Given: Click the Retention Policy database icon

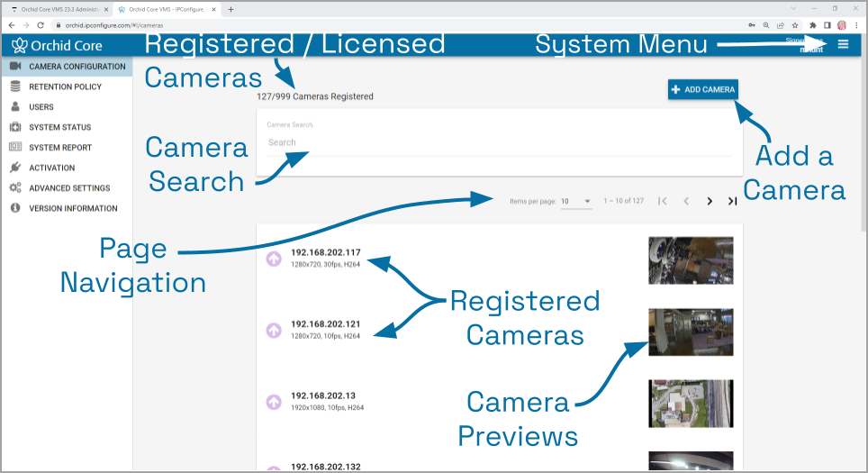Looking at the screenshot, I should (x=15, y=86).
